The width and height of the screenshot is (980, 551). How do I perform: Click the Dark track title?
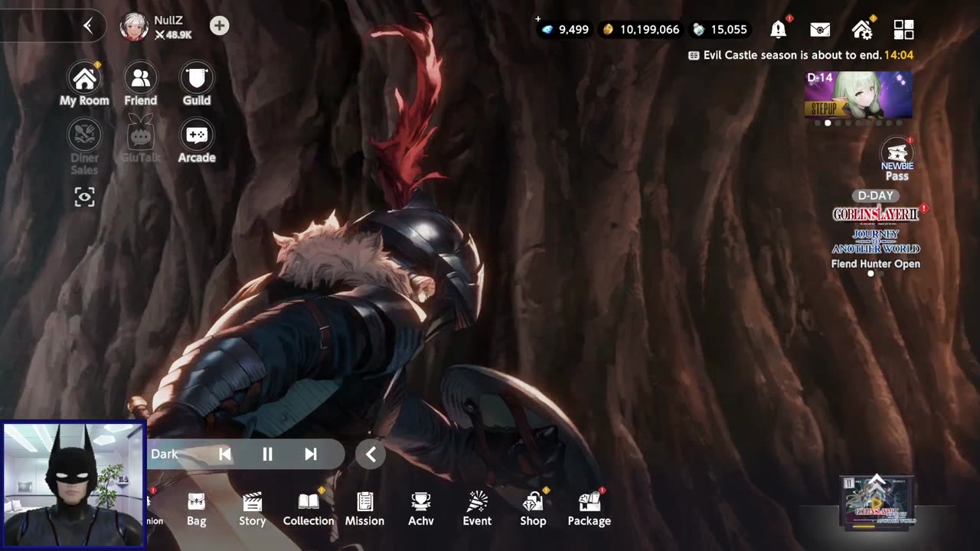click(x=164, y=454)
